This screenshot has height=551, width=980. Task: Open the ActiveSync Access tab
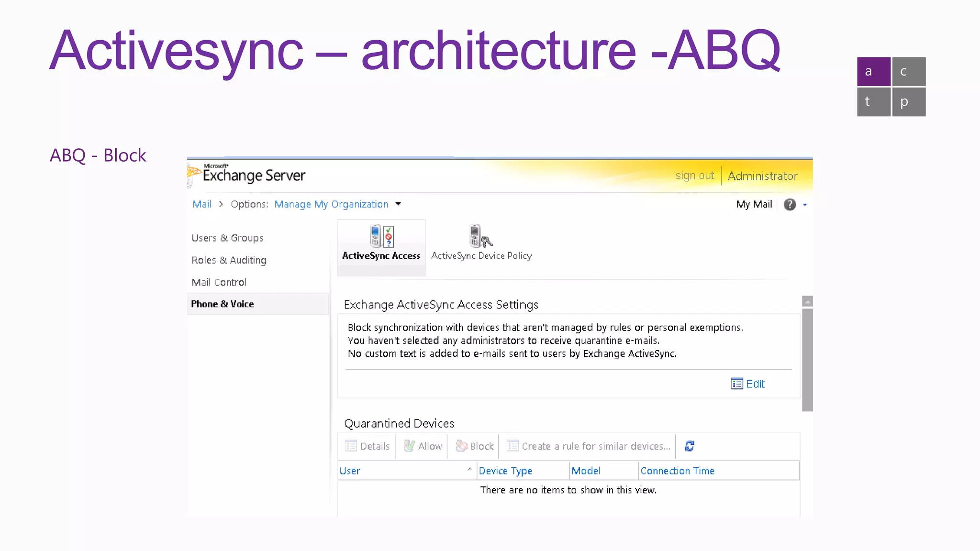click(381, 247)
